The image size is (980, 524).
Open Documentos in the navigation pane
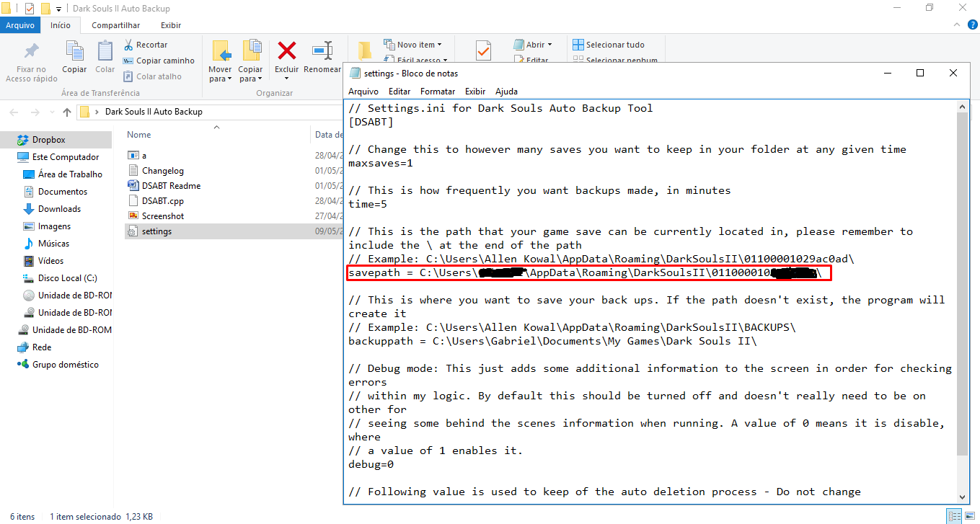tap(56, 192)
